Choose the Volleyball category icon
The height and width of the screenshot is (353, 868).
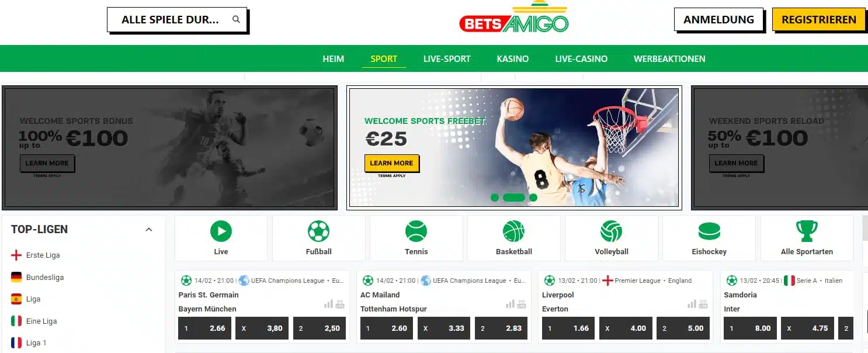[611, 231]
